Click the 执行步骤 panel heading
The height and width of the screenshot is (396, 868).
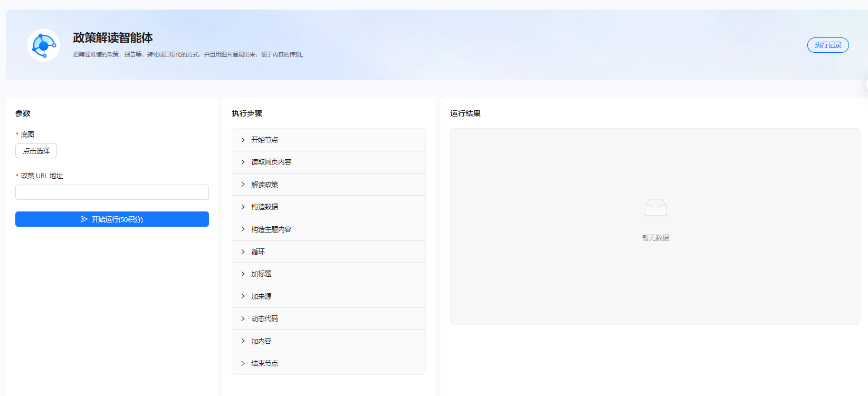(x=247, y=113)
